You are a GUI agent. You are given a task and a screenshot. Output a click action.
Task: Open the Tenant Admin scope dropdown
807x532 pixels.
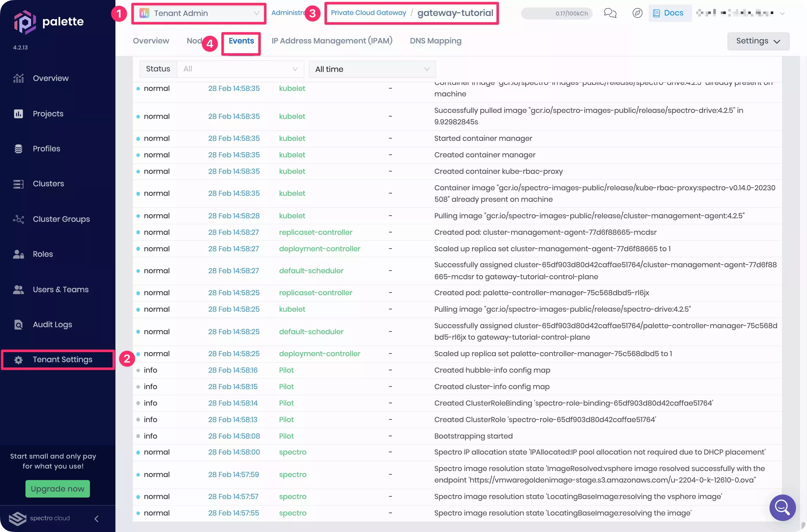[x=199, y=13]
